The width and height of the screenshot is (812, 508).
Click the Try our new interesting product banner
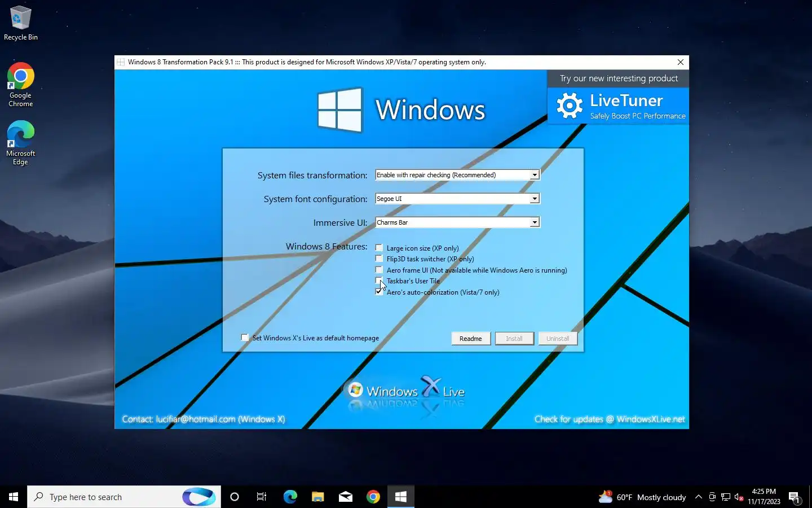tap(619, 78)
